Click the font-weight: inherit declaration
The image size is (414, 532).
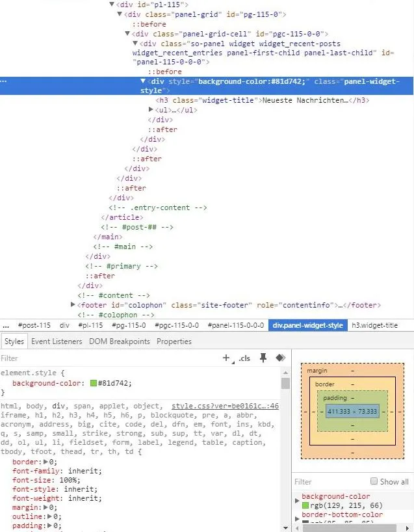(57, 498)
